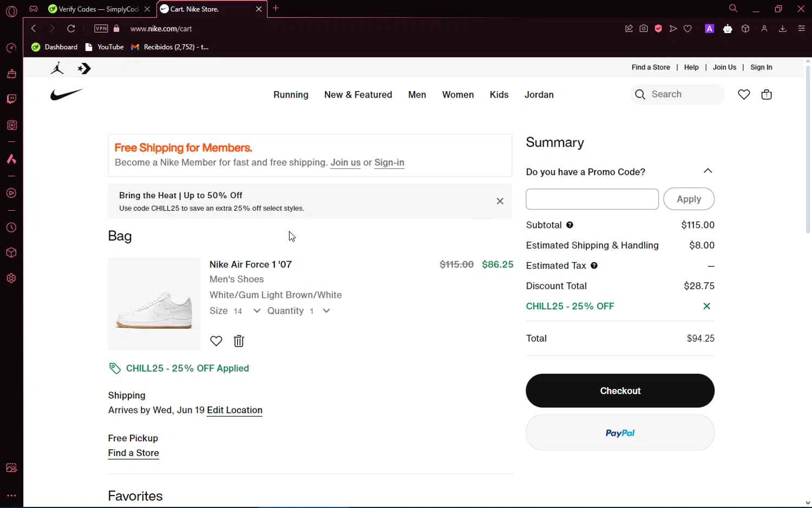The height and width of the screenshot is (508, 812).
Task: Open Twitch in the Opera sidebar
Action: 11,99
